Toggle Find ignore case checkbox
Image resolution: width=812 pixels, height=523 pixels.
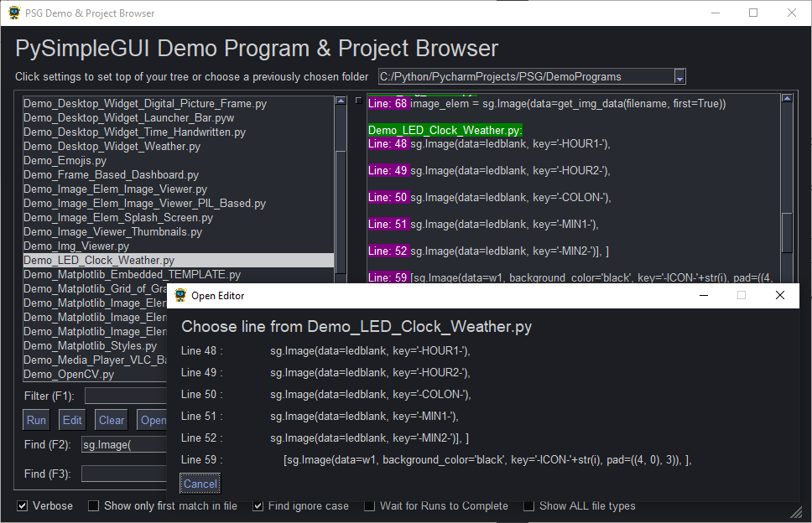258,506
